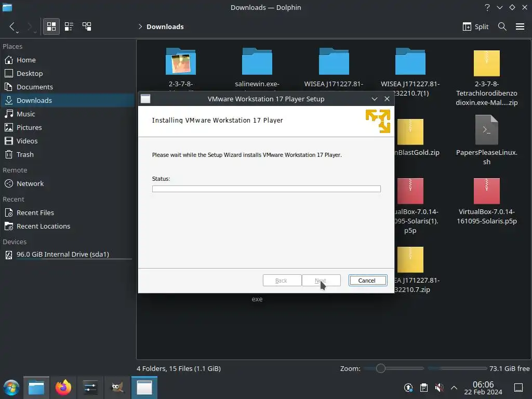This screenshot has width=532, height=399.
Task: Open the back history dropdown arrow
Action: [x=17, y=32]
